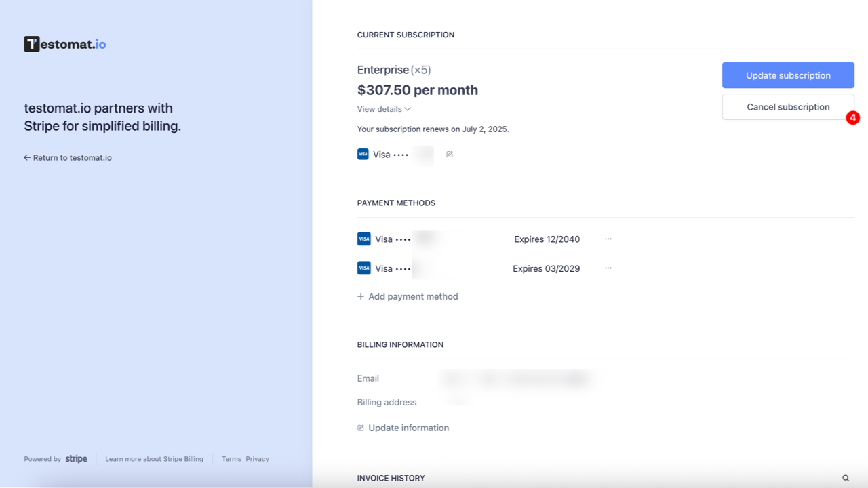Click the Visa icon expiring 12/2040
Screen dimensions: 868x488
click(x=364, y=239)
